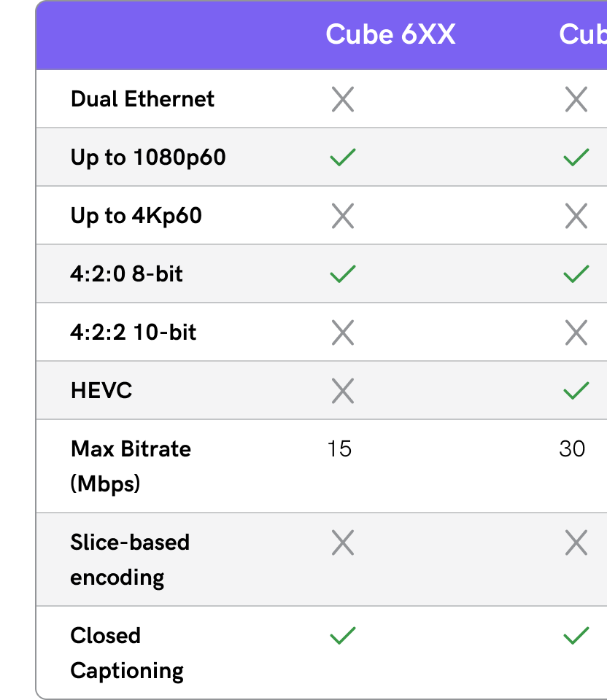Select the partially visible second Cube column header
607x700 pixels.
pos(582,34)
